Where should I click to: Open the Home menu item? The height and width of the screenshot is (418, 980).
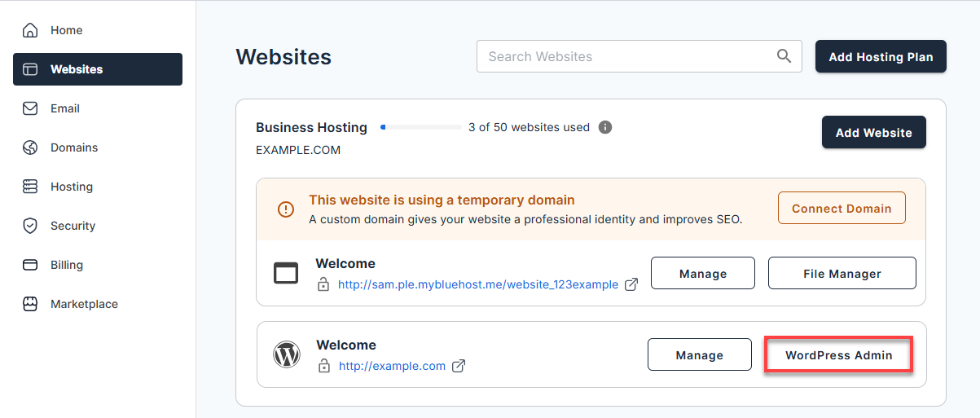(98, 30)
